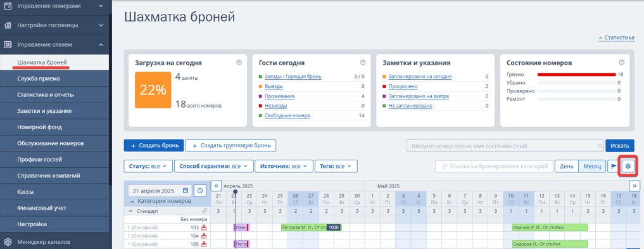Open Шахматка броней menu item

coord(54,63)
